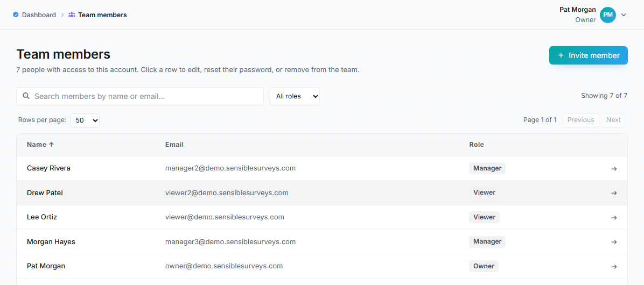Screen dimensions: 644x285
Task: Click Drew Patel's Viewer role badge
Action: 484,193
